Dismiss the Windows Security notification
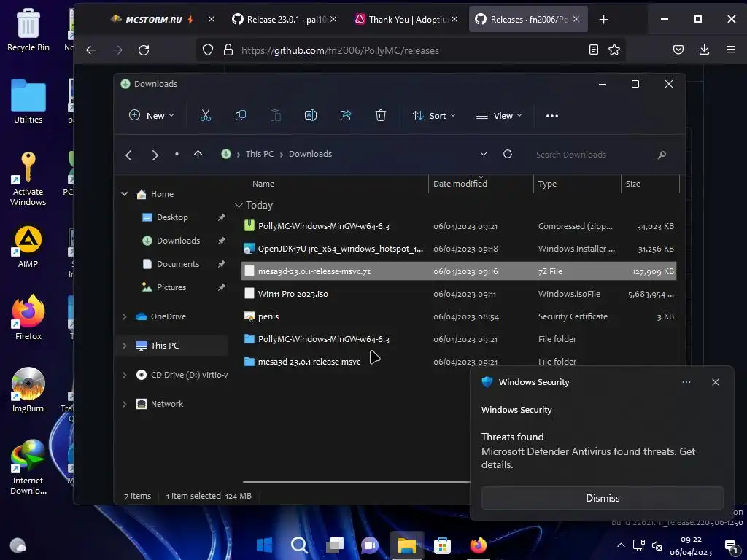The width and height of the screenshot is (747, 560). (x=602, y=498)
